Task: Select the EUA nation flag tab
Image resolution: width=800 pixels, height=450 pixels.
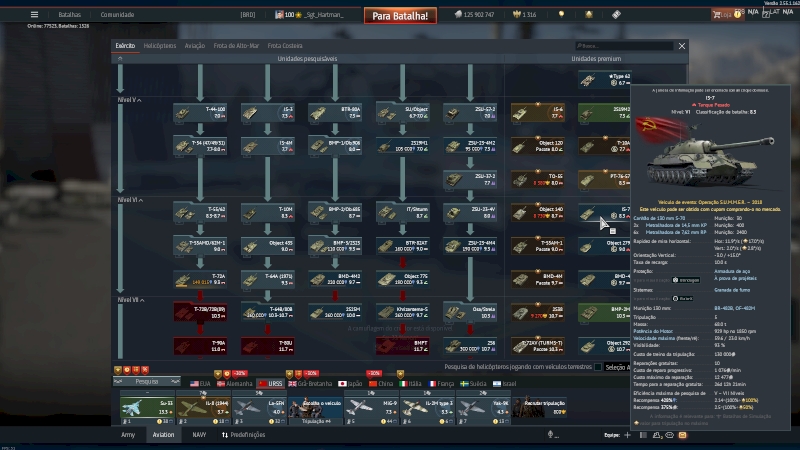Action: pyautogui.click(x=200, y=384)
